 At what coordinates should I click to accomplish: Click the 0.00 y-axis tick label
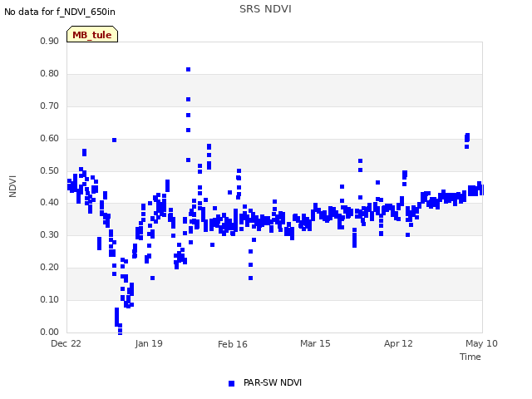pyautogui.click(x=50, y=332)
